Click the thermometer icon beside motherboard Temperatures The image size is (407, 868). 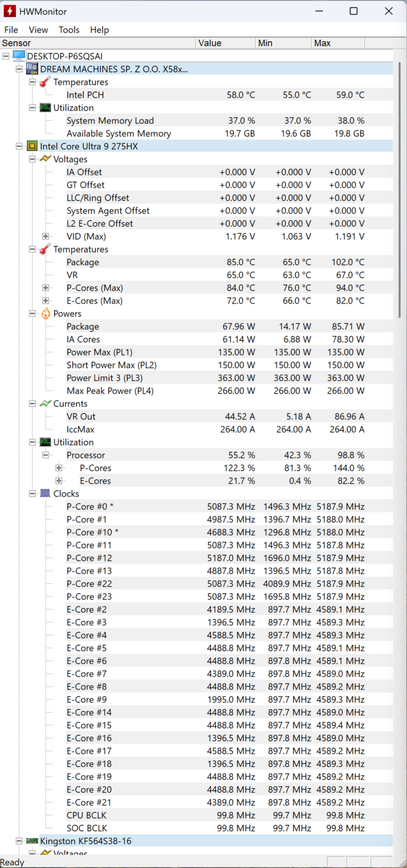(x=46, y=82)
